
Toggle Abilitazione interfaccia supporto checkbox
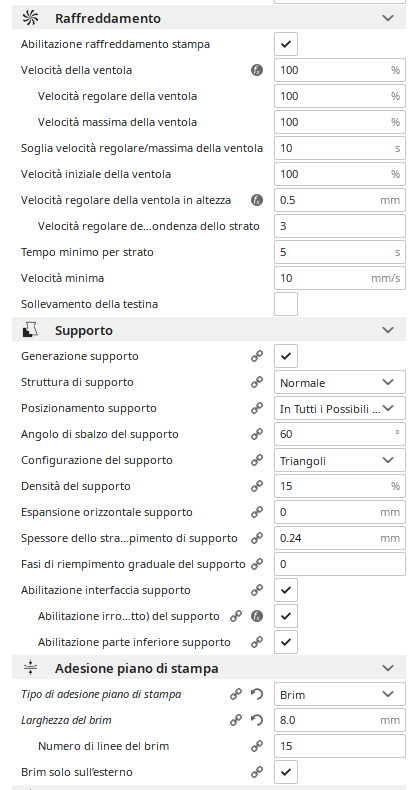click(x=286, y=590)
